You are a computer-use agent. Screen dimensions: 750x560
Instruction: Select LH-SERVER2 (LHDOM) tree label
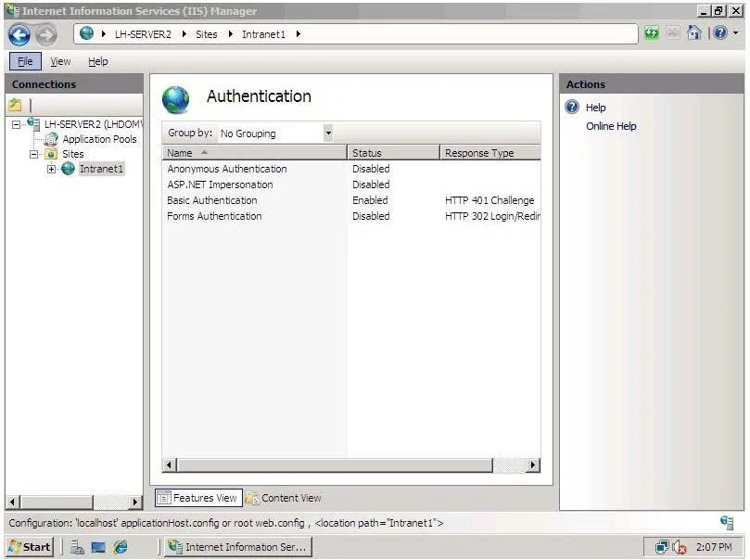94,124
